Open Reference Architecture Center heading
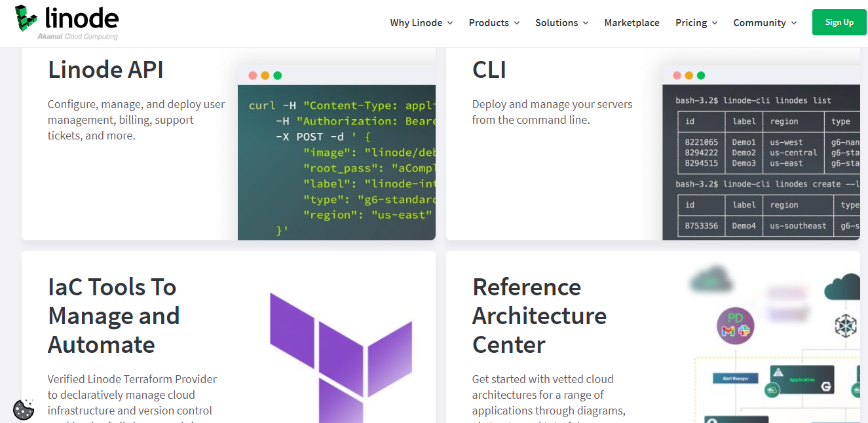868x423 pixels. 539,316
